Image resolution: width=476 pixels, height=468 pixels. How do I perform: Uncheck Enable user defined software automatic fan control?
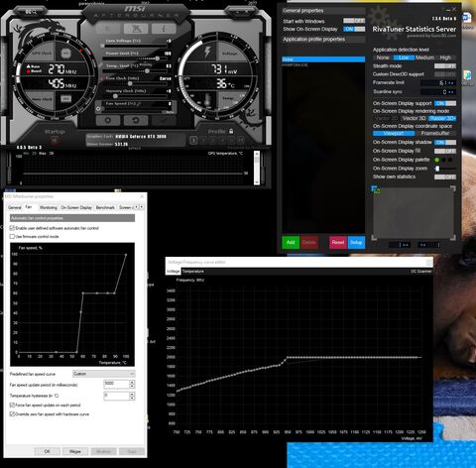coord(12,228)
